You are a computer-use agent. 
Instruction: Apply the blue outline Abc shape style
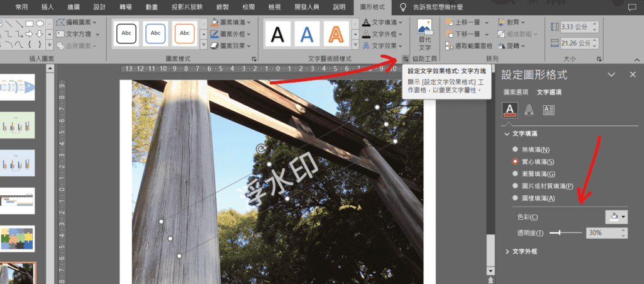(x=155, y=33)
